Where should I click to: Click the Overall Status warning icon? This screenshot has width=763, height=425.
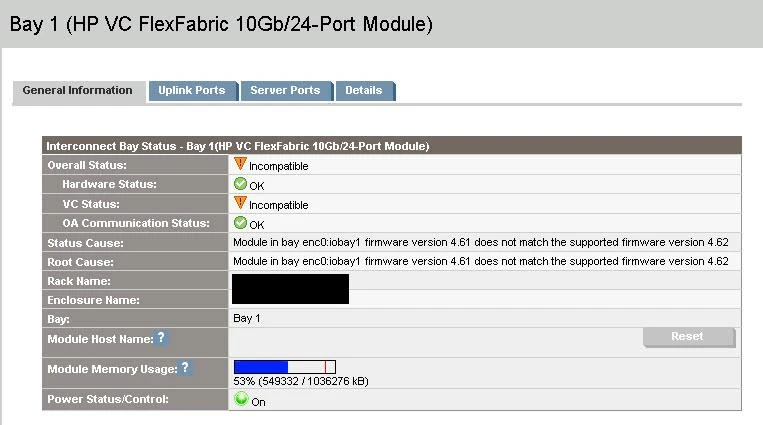[240, 164]
